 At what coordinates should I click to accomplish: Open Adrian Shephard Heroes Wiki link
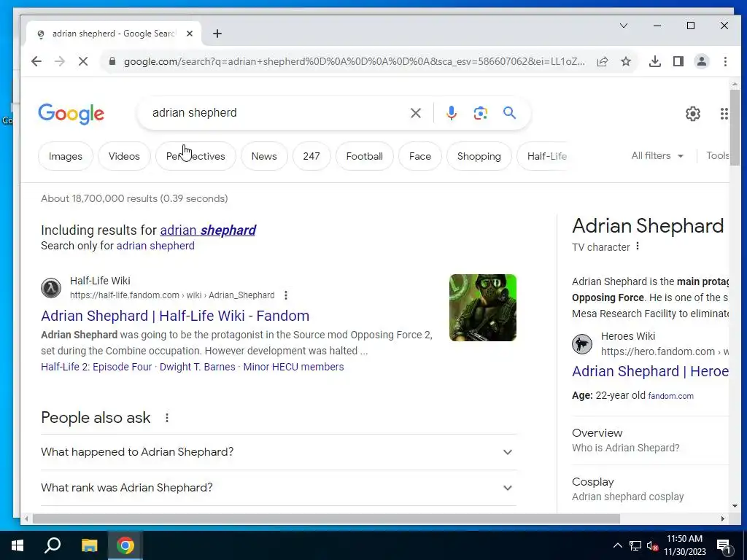(650, 371)
